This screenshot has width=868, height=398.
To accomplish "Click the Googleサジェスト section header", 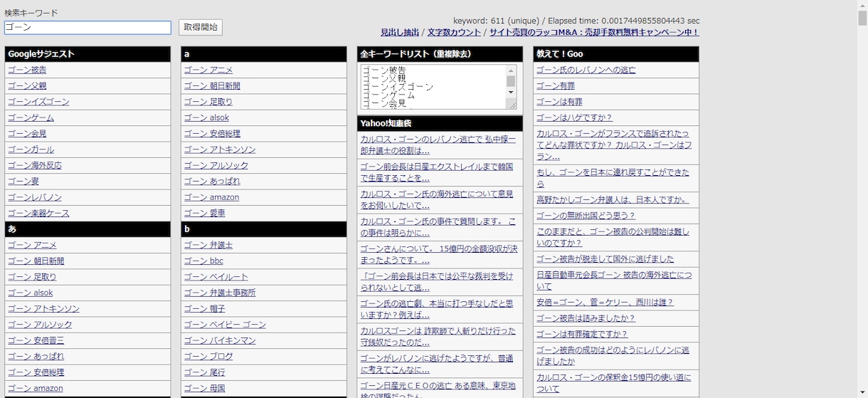I will pyautogui.click(x=88, y=54).
